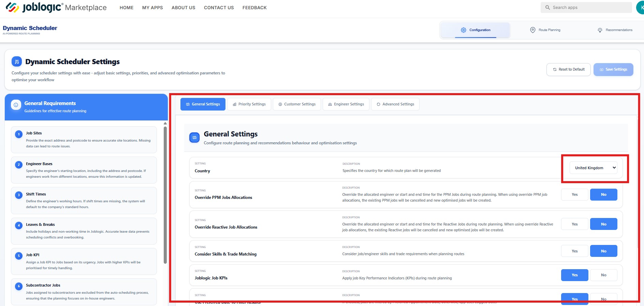Open CONTACT US in the top menu
Screen dimensions: 644x306
pyautogui.click(x=219, y=8)
